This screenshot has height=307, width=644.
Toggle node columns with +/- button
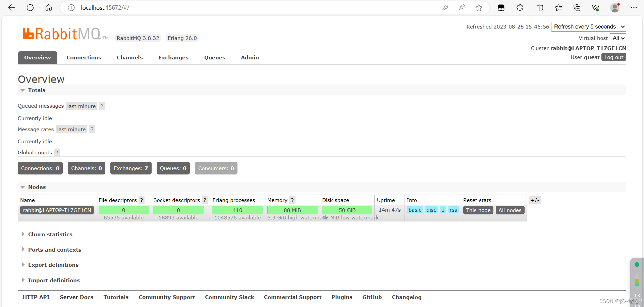(x=535, y=200)
